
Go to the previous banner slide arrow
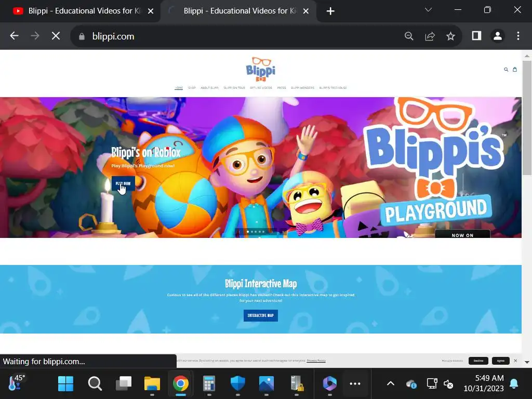239,232
